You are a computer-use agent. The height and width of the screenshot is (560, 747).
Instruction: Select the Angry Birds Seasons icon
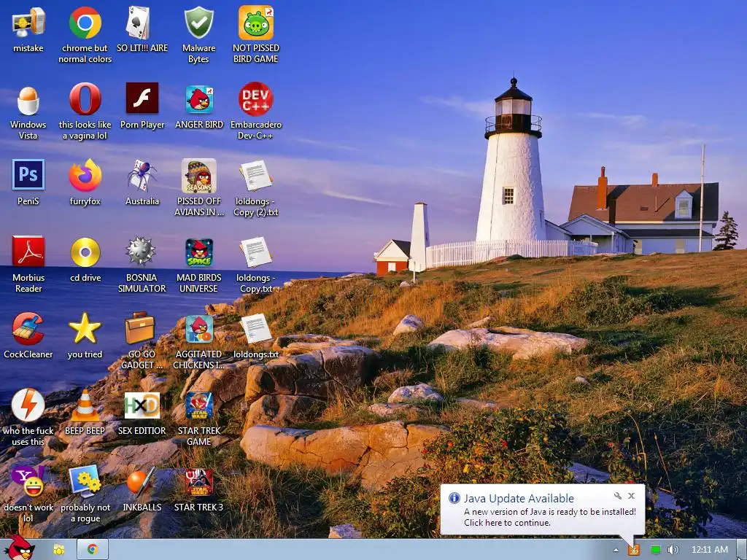point(198,176)
